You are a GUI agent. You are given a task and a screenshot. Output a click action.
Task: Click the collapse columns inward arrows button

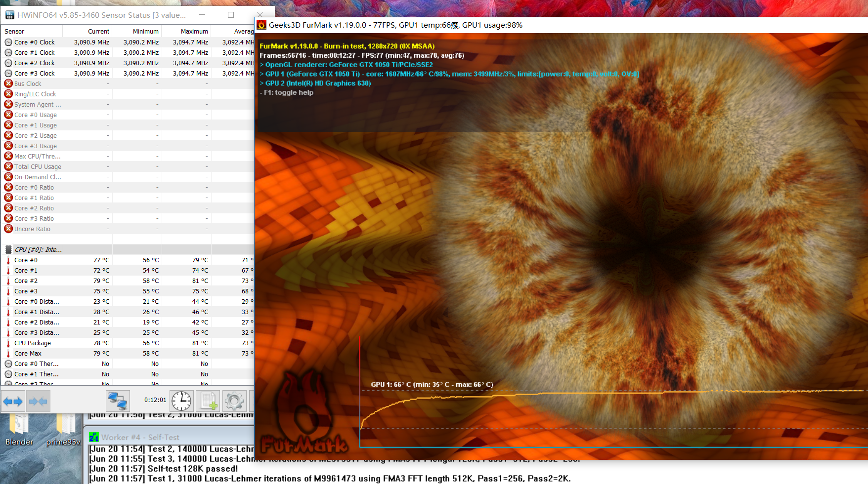[x=38, y=401]
